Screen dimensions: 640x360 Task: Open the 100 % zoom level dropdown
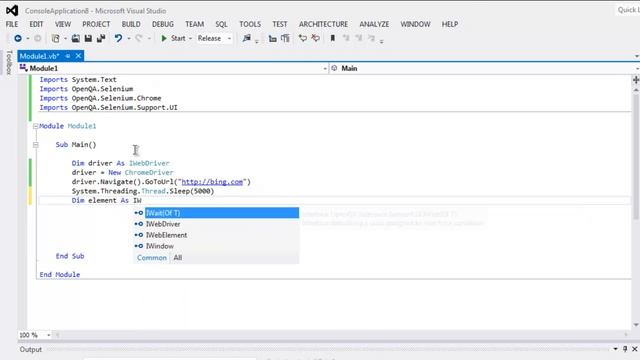35,335
